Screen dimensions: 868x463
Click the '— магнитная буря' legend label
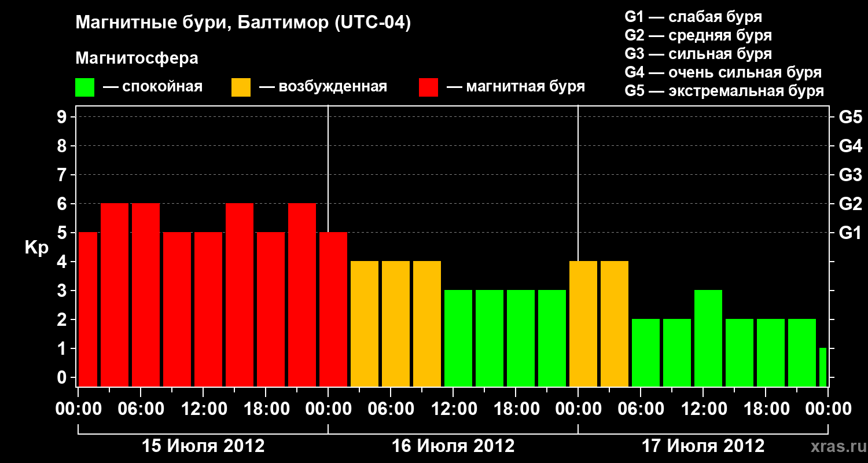pos(516,87)
